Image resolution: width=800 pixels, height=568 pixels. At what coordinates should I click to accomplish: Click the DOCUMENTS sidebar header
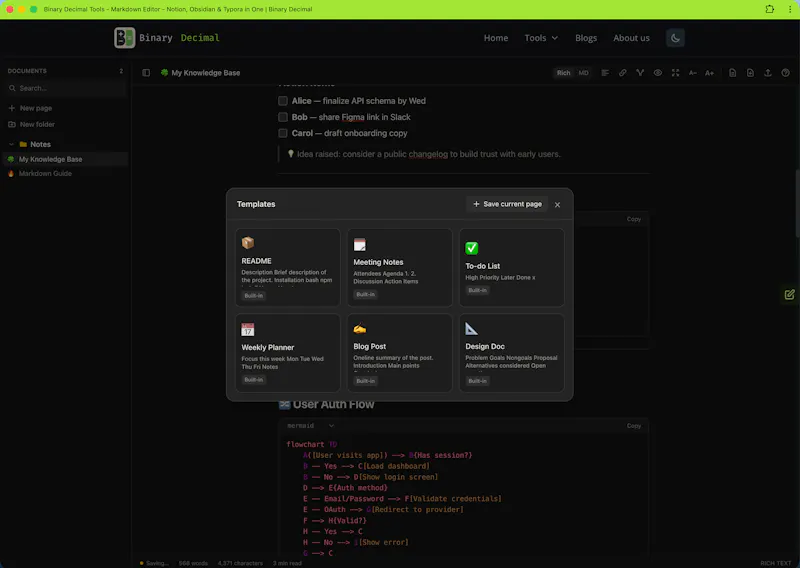tap(27, 71)
